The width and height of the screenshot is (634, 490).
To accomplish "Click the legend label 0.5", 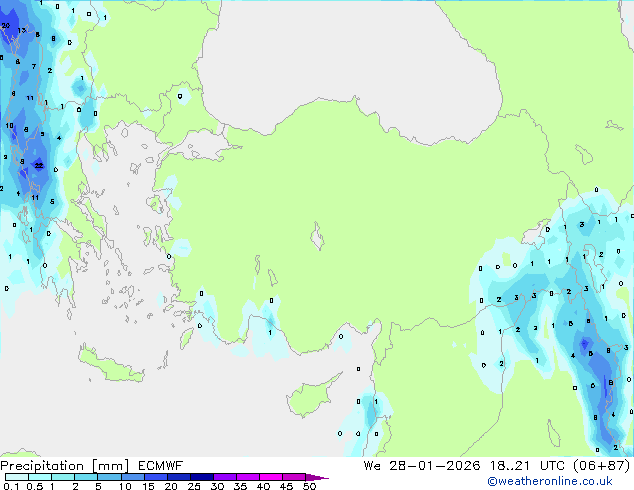I will pyautogui.click(x=34, y=486).
